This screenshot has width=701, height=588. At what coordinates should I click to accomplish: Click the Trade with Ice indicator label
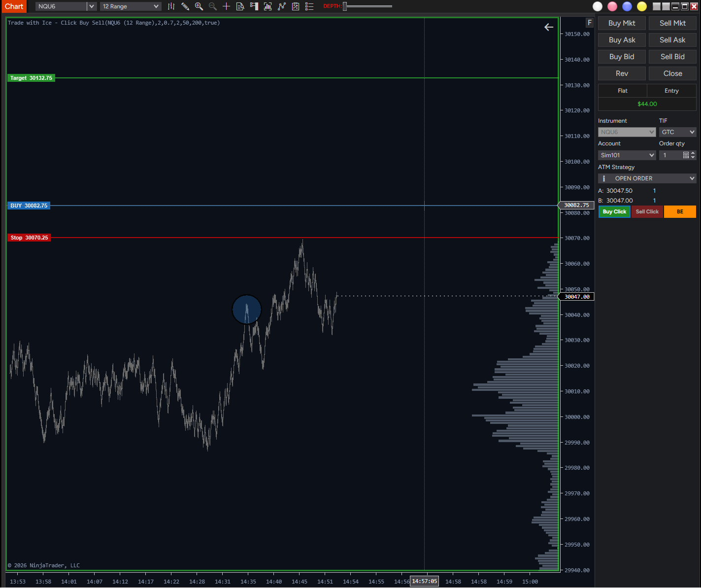114,23
